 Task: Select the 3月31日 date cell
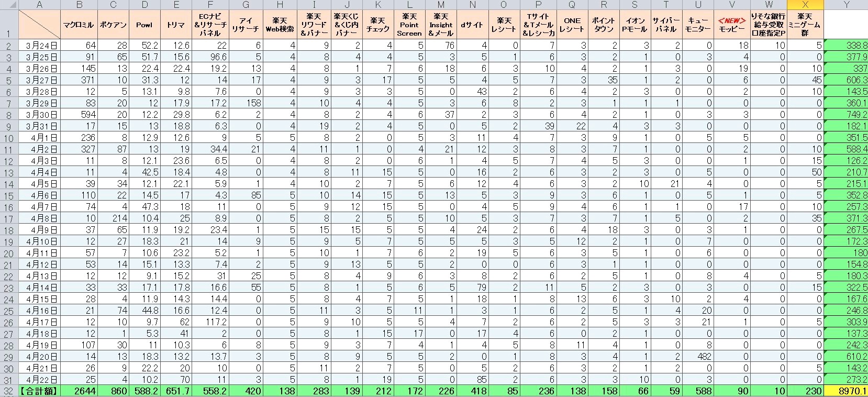(39, 126)
